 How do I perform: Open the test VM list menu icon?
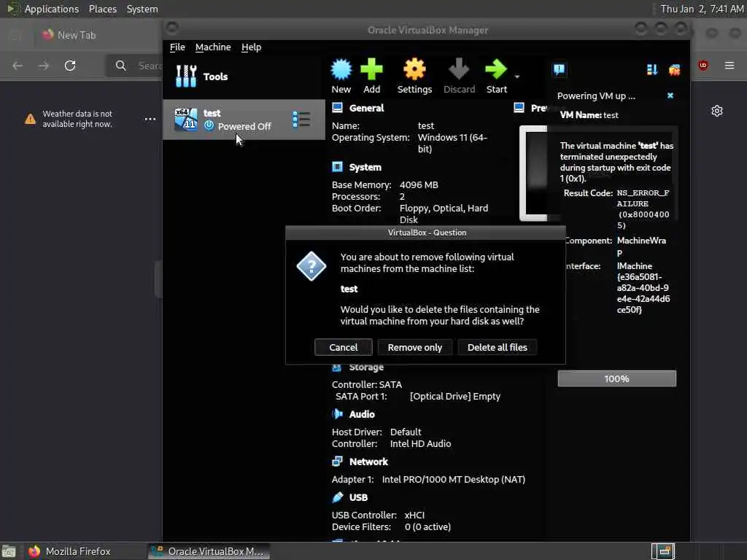click(x=301, y=120)
